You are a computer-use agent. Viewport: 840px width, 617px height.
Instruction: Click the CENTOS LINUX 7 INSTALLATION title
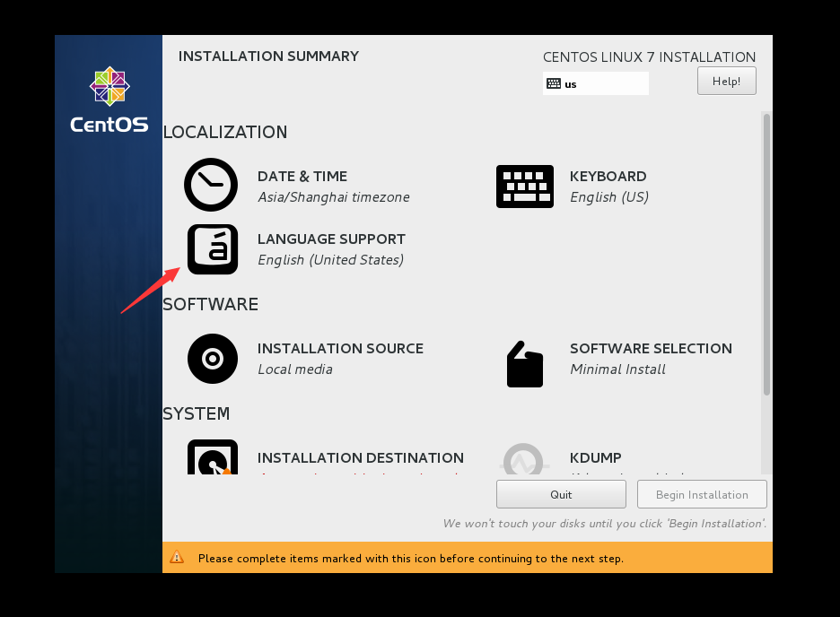click(649, 56)
